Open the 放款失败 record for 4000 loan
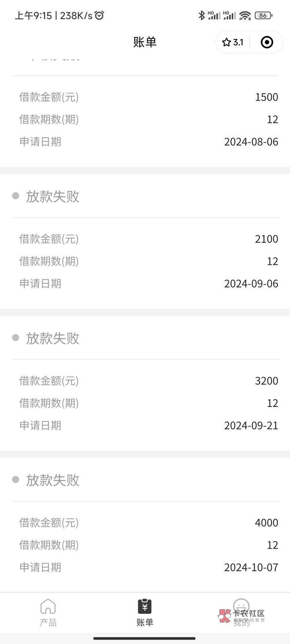Image resolution: width=290 pixels, height=644 pixels. pyautogui.click(x=52, y=480)
